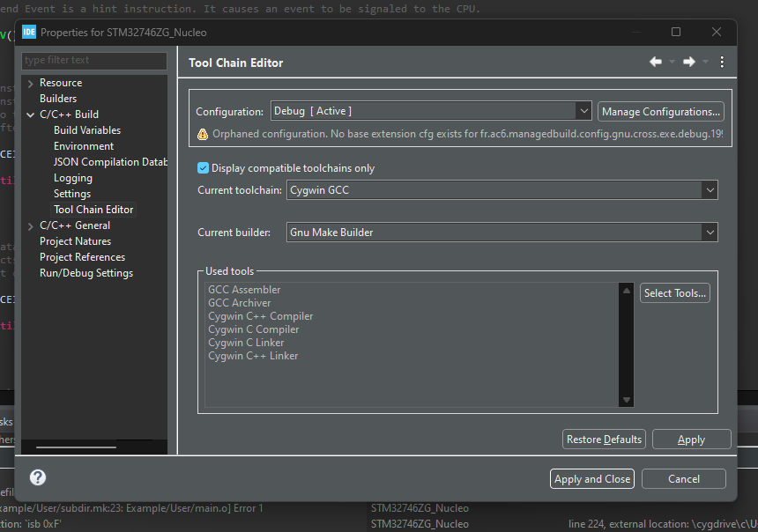Click the back navigation arrow in Tool Chain Editor header
Viewport: 758px width, 532px height.
[656, 62]
